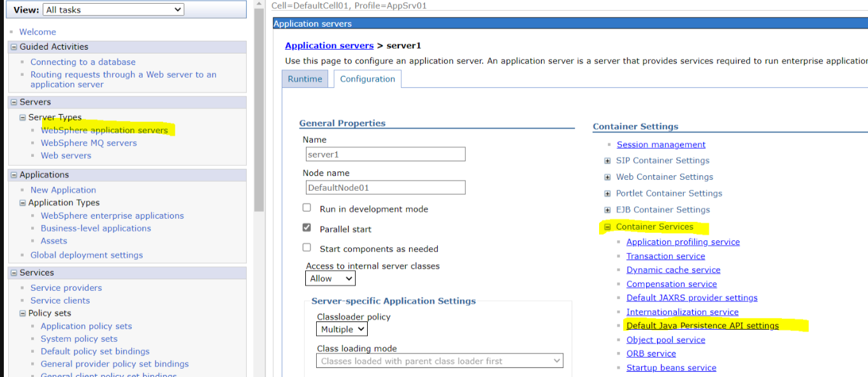Switch to the Runtime tab

(x=305, y=78)
